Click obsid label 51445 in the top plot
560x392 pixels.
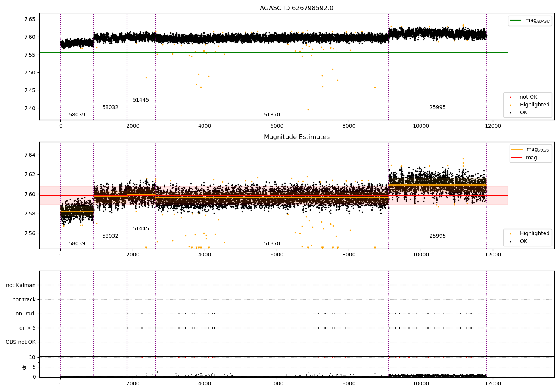click(141, 100)
